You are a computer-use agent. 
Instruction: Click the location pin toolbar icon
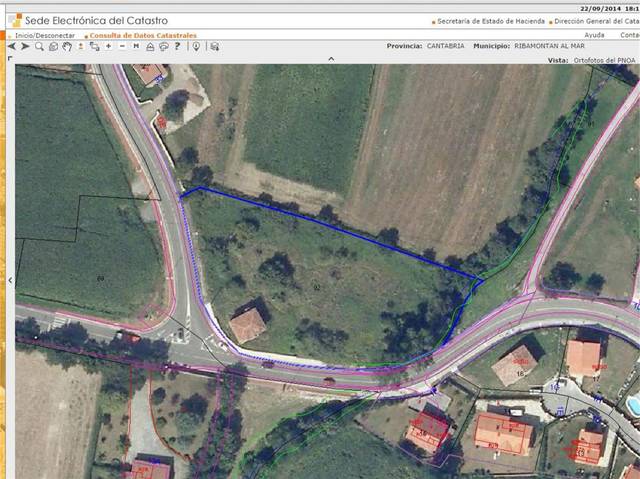tap(197, 46)
